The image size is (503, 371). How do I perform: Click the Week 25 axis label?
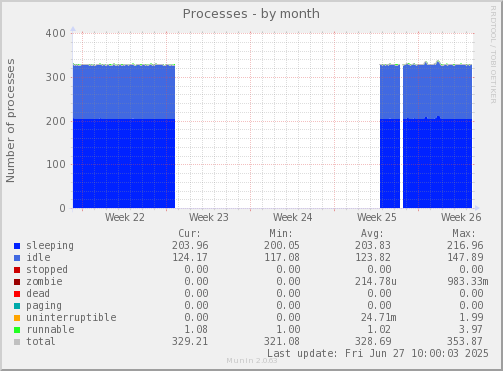tap(377, 218)
